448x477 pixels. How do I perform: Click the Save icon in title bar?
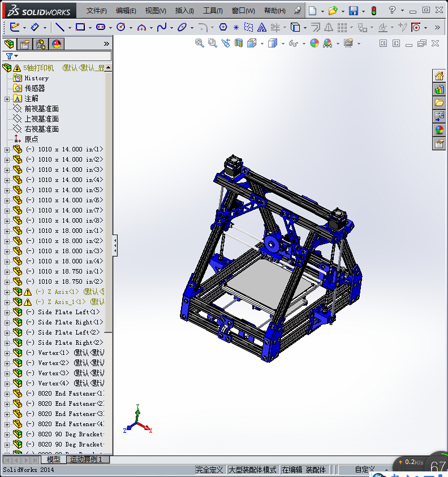click(354, 11)
